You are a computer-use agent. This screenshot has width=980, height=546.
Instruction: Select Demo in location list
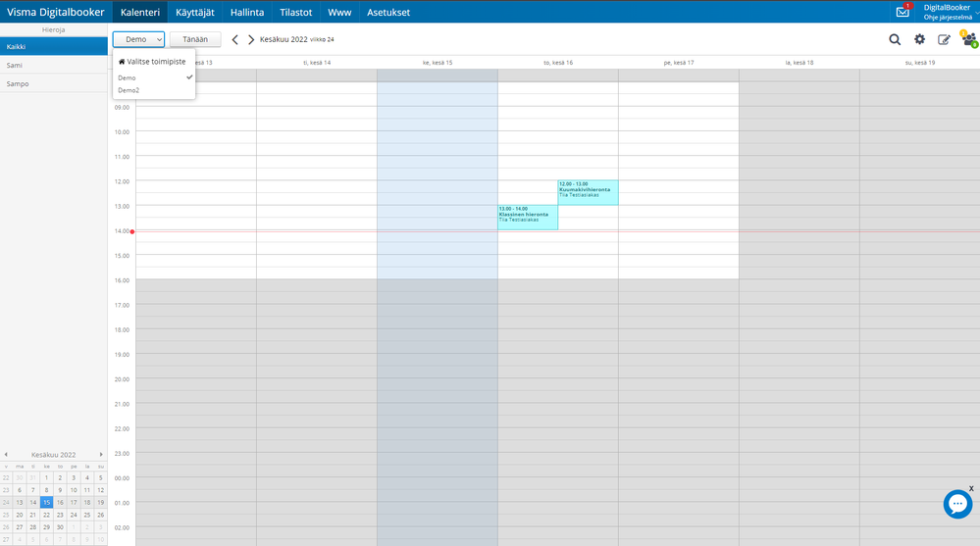154,77
